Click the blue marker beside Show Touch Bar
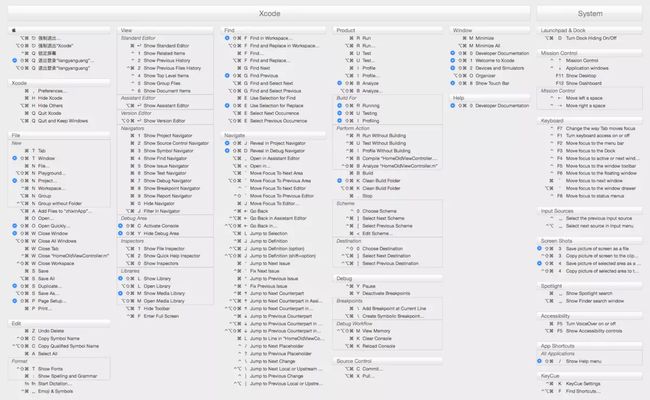 (x=453, y=83)
